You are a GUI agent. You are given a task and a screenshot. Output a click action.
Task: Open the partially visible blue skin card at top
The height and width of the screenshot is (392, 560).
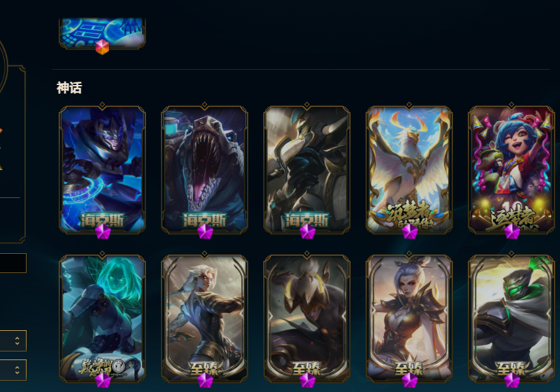pos(102,33)
